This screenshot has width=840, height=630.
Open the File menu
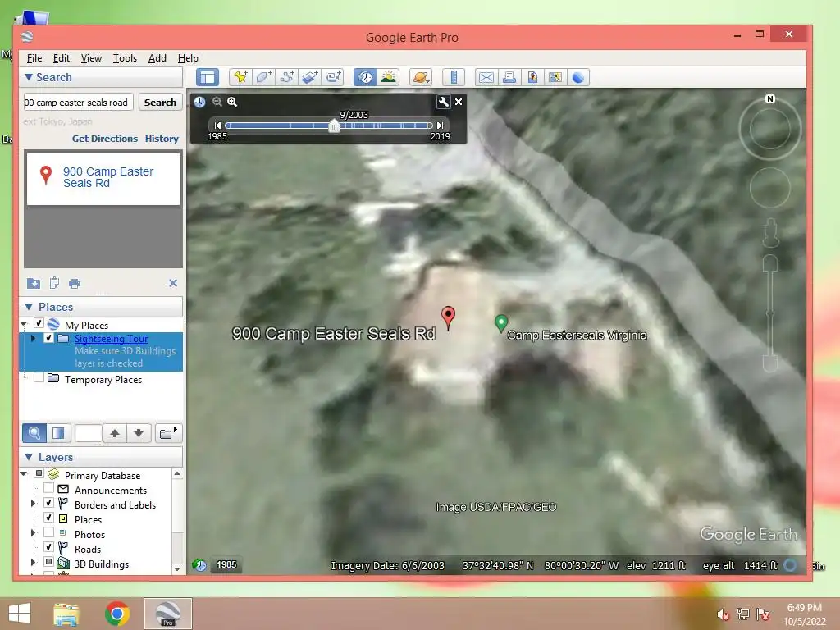(34, 58)
